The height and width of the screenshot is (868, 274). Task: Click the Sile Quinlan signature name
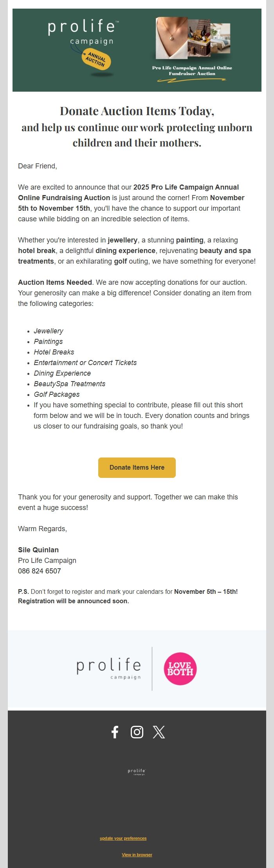pos(38,550)
